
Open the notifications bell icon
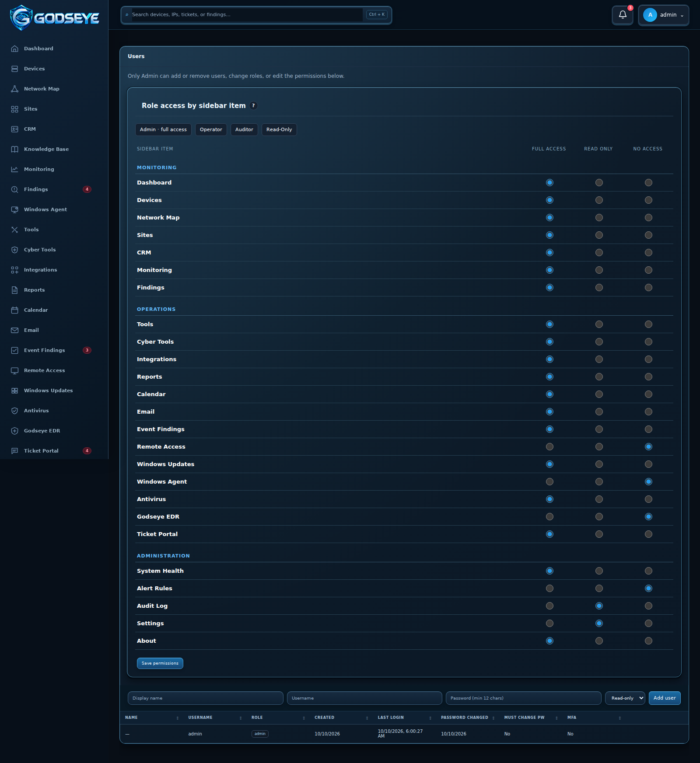[x=623, y=15]
